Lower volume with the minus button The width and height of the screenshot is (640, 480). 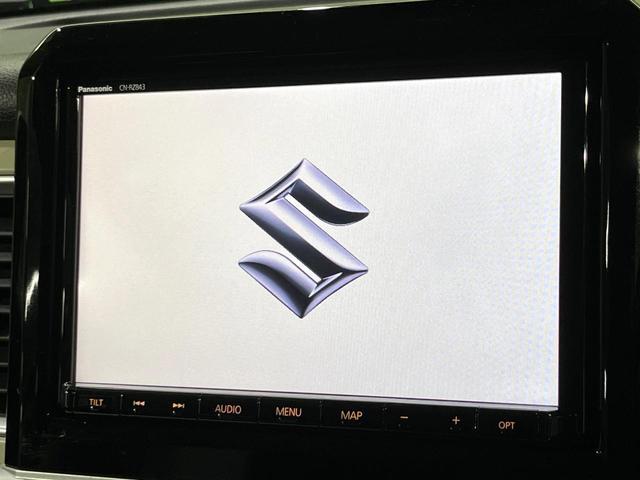[404, 419]
